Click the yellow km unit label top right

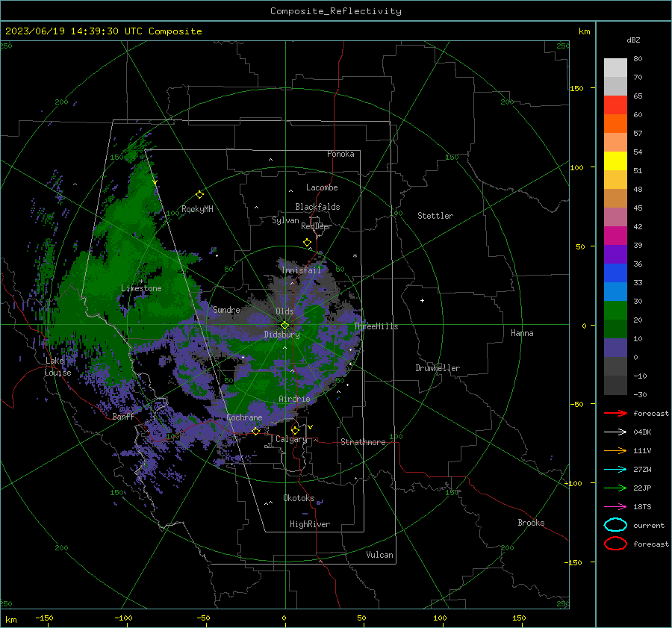584,31
